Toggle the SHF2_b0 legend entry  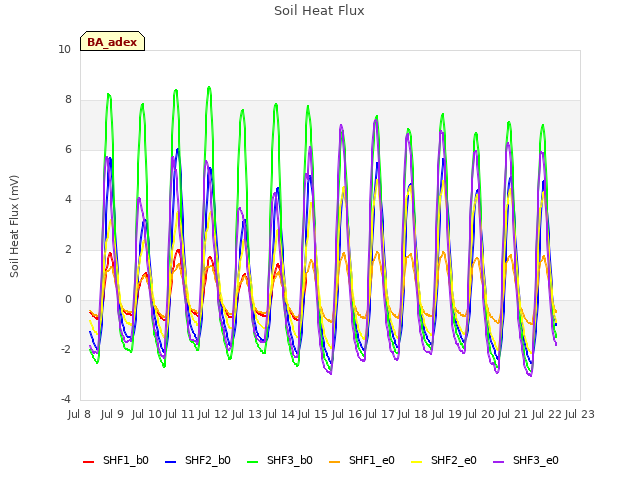[198, 460]
